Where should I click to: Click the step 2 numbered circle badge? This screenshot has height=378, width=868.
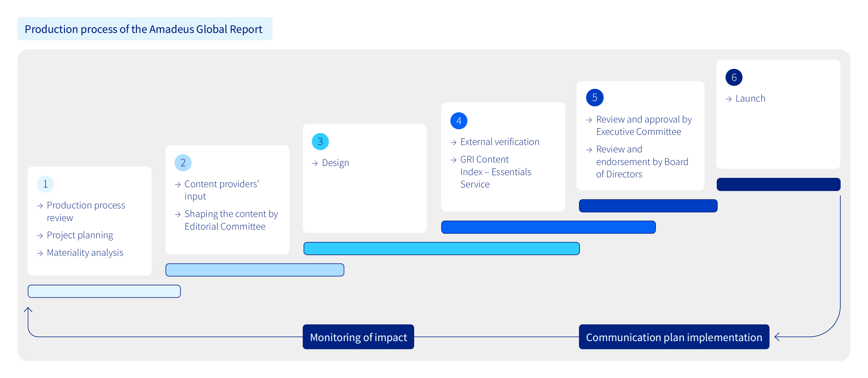(183, 163)
